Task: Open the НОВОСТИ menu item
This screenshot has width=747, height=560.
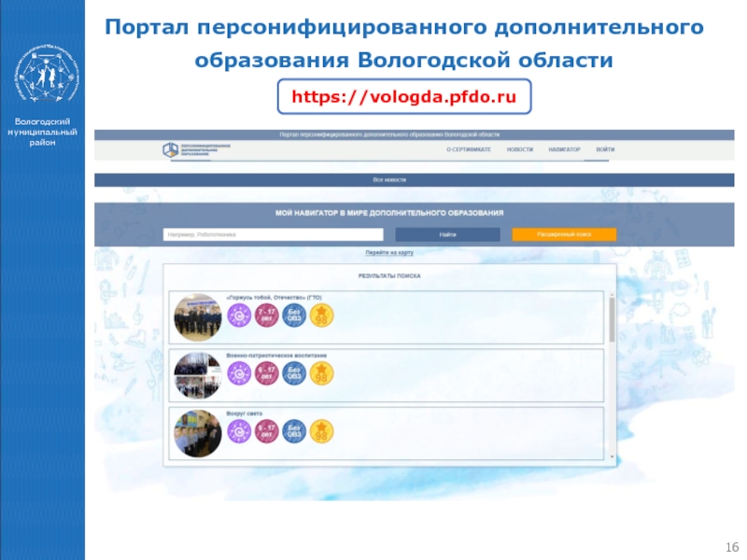Action: coord(520,149)
